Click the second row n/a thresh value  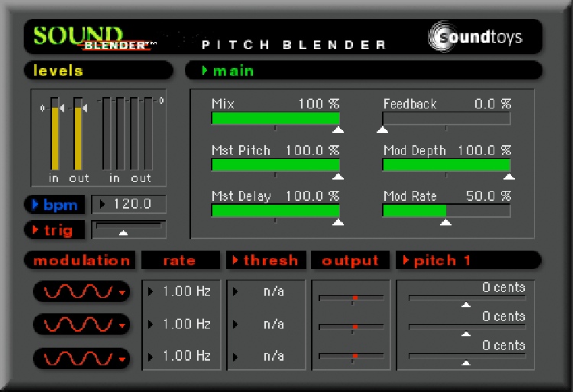[274, 325]
